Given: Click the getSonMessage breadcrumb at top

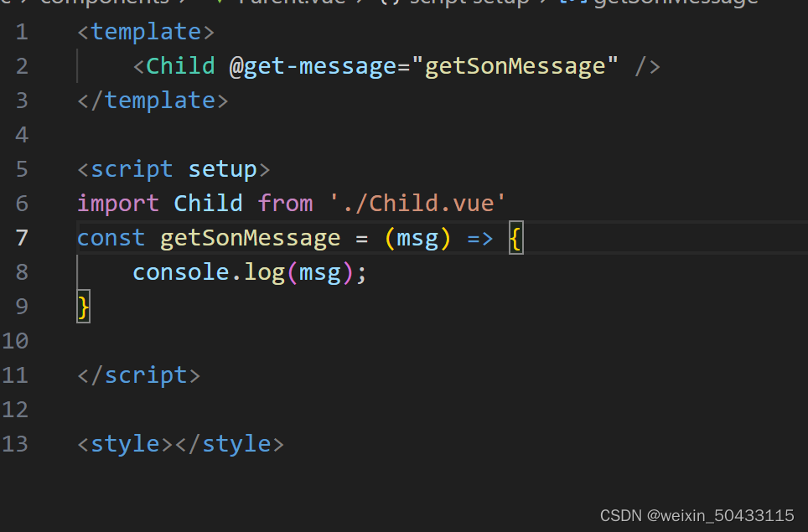Looking at the screenshot, I should pos(676,3).
